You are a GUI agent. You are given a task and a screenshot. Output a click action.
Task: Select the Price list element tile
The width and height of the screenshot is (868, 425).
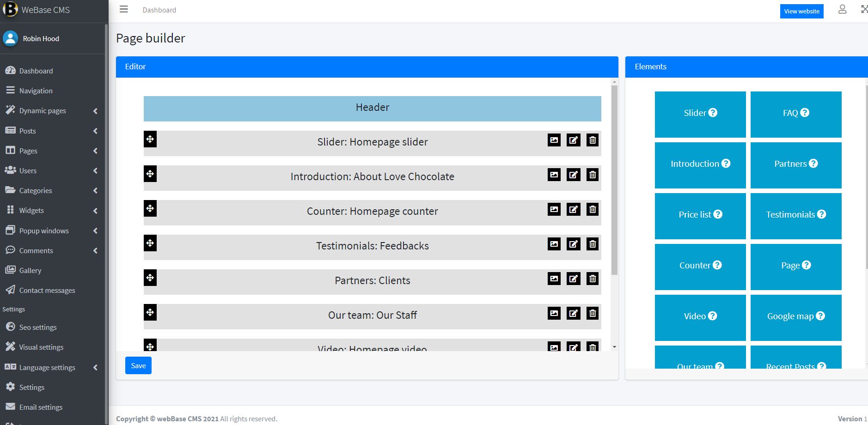click(700, 215)
